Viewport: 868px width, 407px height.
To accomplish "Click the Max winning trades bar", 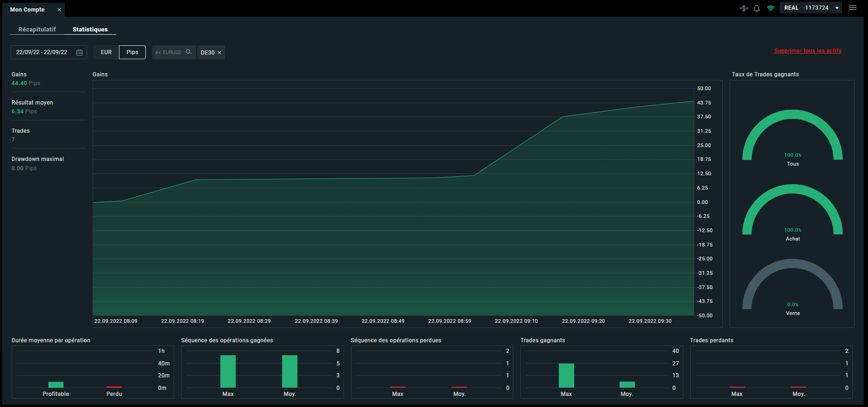I will 566,375.
